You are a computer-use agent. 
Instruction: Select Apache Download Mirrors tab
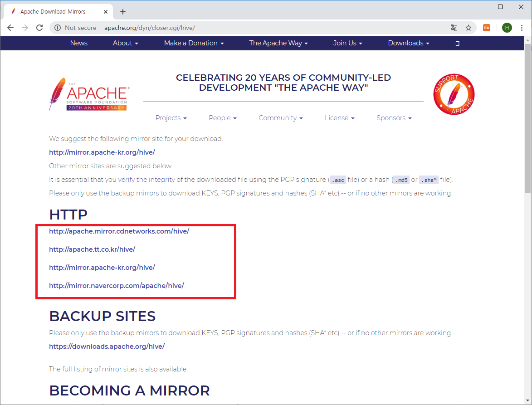(x=58, y=11)
